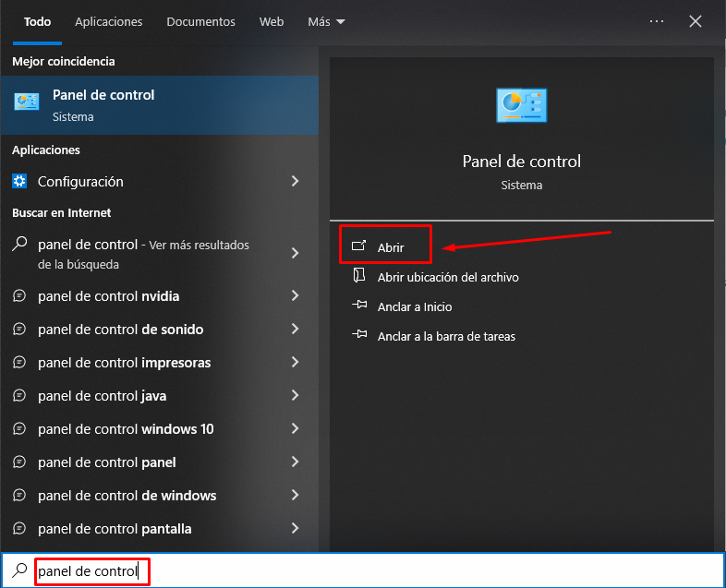Click the chat icon beside 'panel de control de sonido'

[19, 329]
